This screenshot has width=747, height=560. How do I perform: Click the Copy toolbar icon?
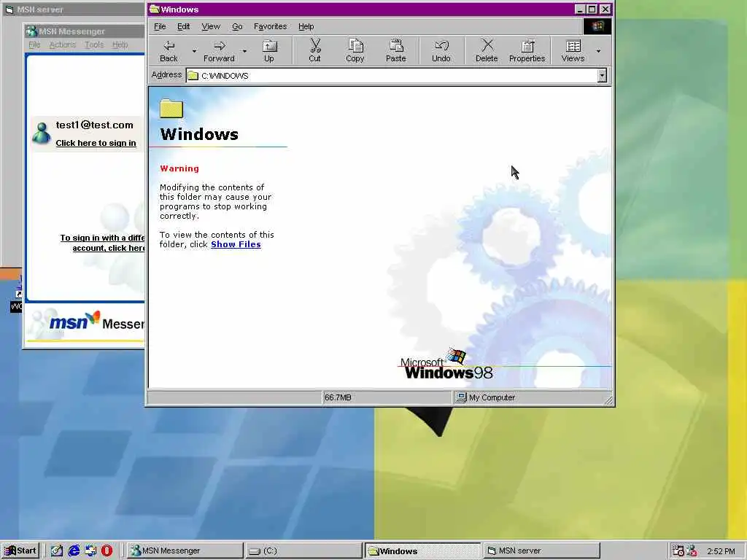tap(355, 46)
